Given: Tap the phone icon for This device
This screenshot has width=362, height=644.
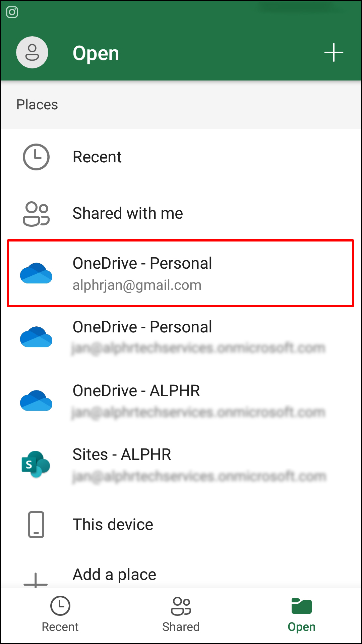Looking at the screenshot, I should click(36, 525).
